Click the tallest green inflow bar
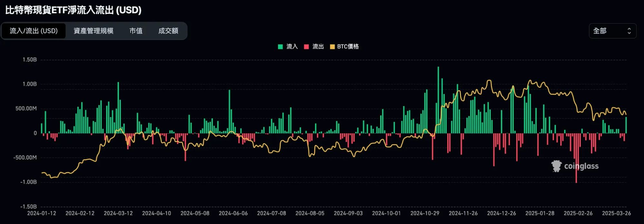The width and height of the screenshot is (644, 224). click(x=438, y=100)
